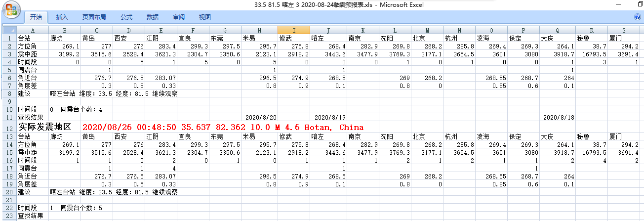Select the highlighted column I header

[293, 30]
